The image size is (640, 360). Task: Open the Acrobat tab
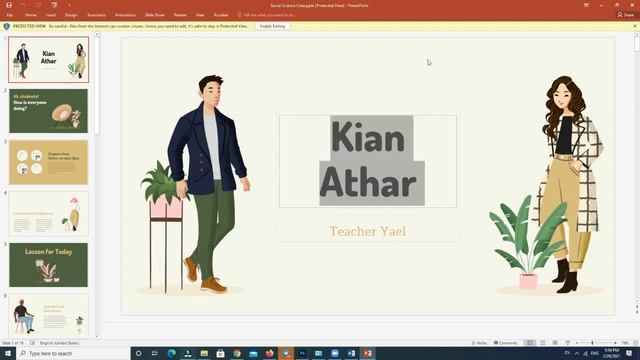coord(221,15)
